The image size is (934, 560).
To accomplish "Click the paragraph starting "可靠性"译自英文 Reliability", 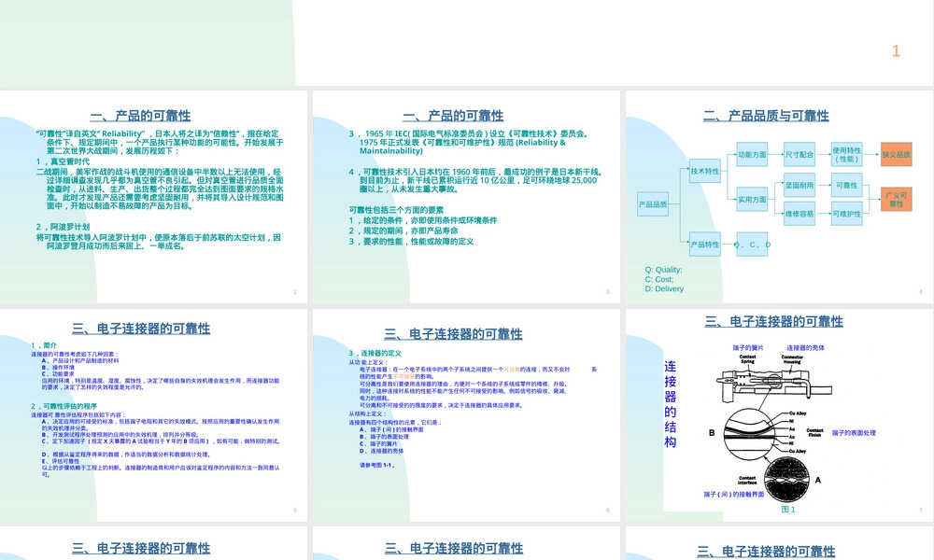I will pos(160,142).
